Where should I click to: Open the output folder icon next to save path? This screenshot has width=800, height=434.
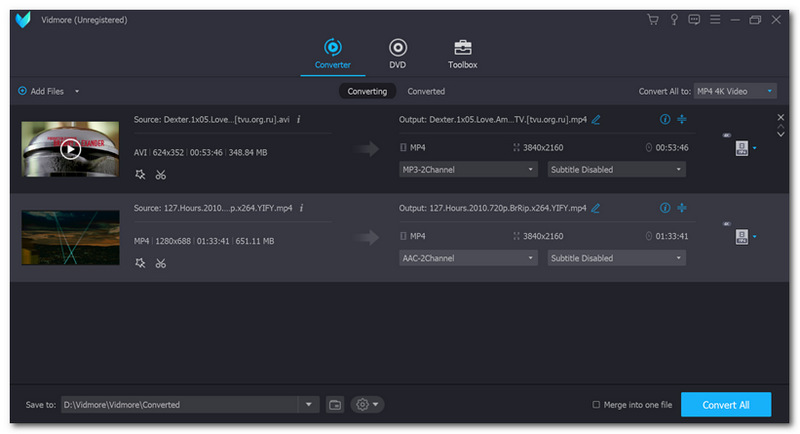point(335,404)
